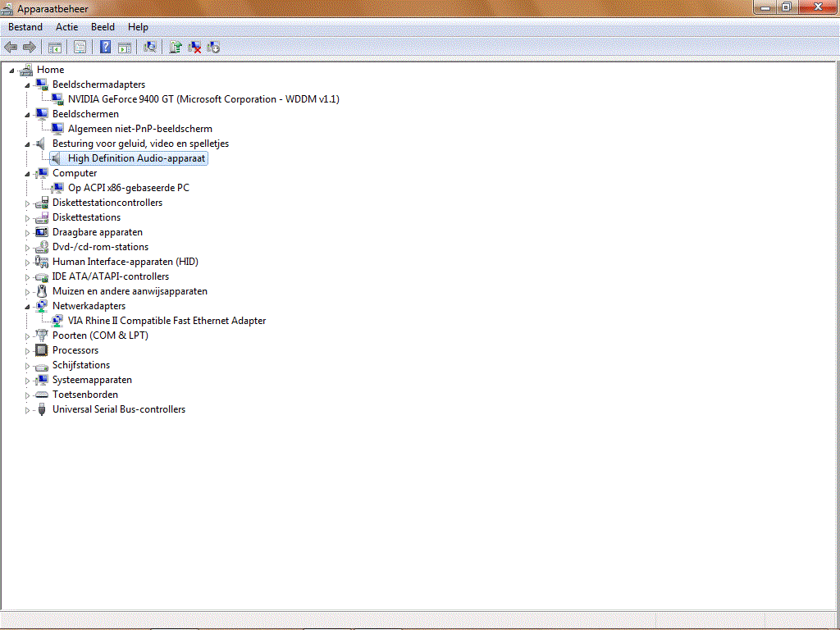Collapse the Beeldschermadapters category
The image size is (840, 630).
pyautogui.click(x=27, y=85)
